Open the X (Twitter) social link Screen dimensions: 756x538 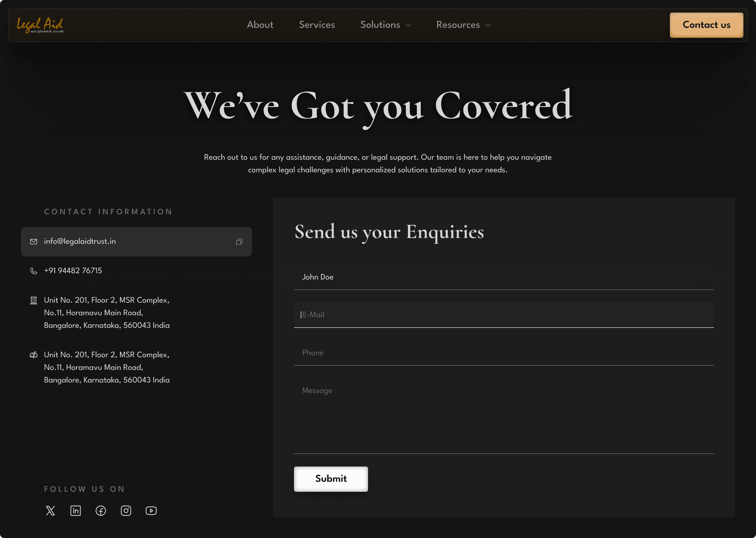(50, 510)
